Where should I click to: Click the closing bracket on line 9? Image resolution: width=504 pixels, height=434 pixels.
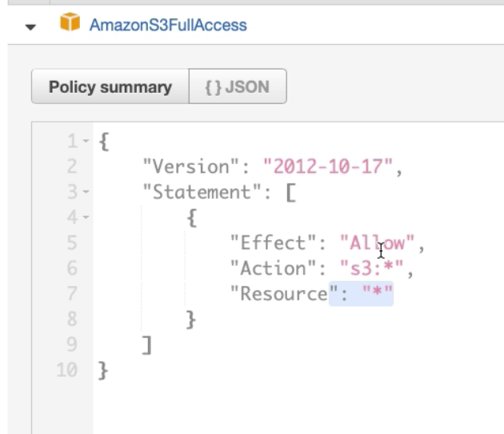(146, 344)
